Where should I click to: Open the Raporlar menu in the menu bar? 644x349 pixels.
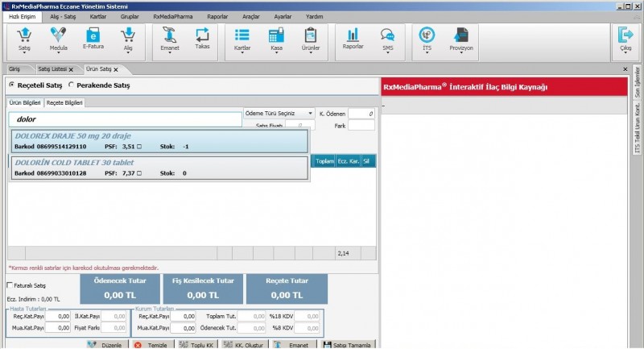point(217,15)
